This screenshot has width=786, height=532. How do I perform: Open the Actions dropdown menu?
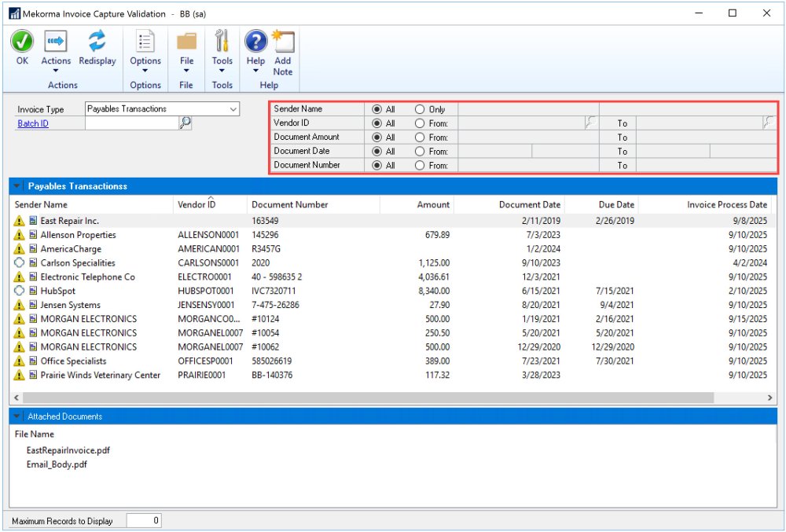coord(56,61)
